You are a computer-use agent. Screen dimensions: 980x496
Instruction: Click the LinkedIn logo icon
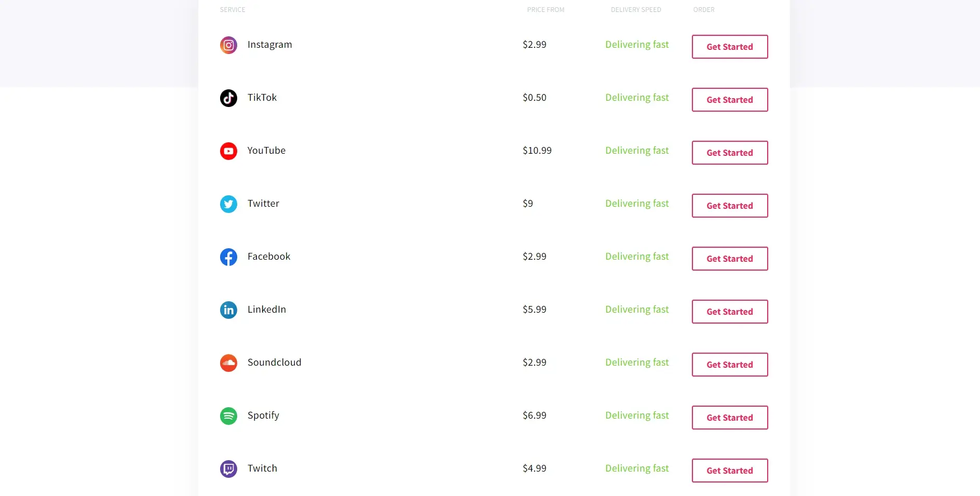click(x=228, y=310)
